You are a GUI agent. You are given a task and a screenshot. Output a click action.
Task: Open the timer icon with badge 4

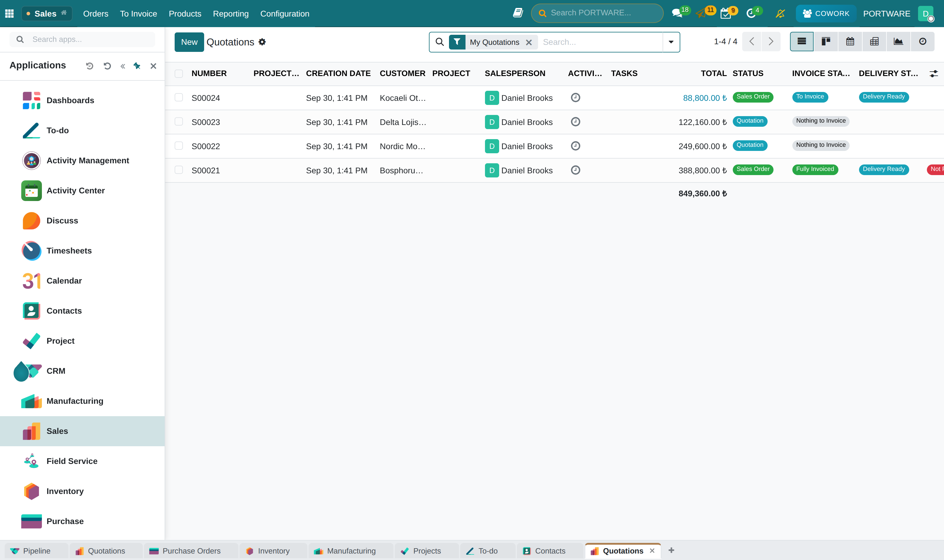click(751, 14)
